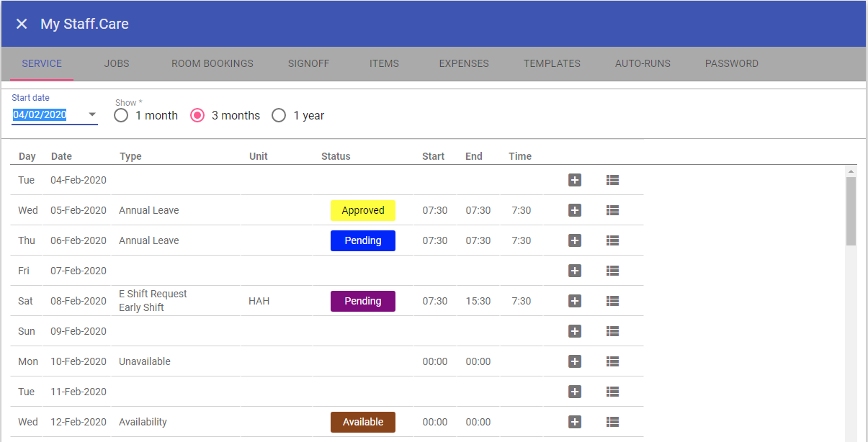Screen dimensions: 868x442
Task: Choose the 1 year radio option
Action: pos(279,115)
